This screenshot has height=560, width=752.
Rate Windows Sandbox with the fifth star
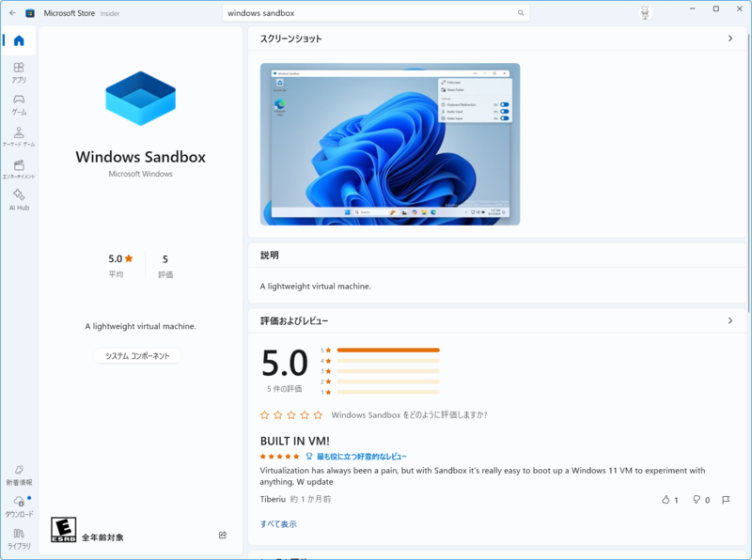pyautogui.click(x=318, y=414)
